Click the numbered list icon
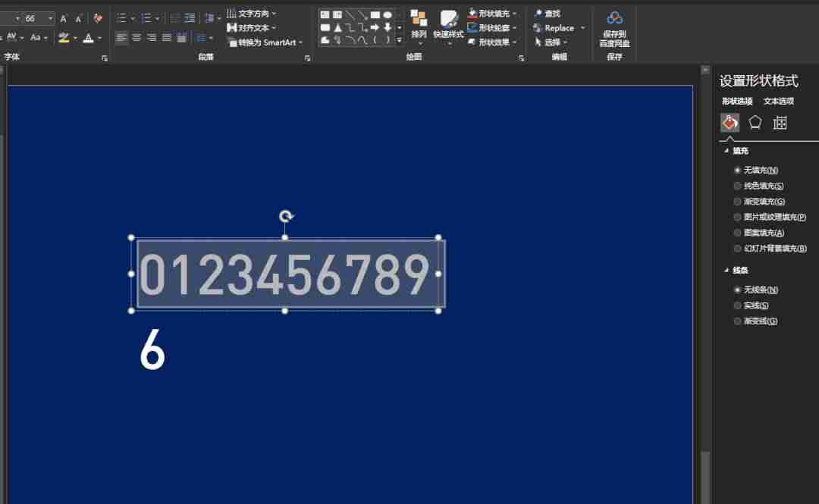819x504 pixels. point(146,19)
